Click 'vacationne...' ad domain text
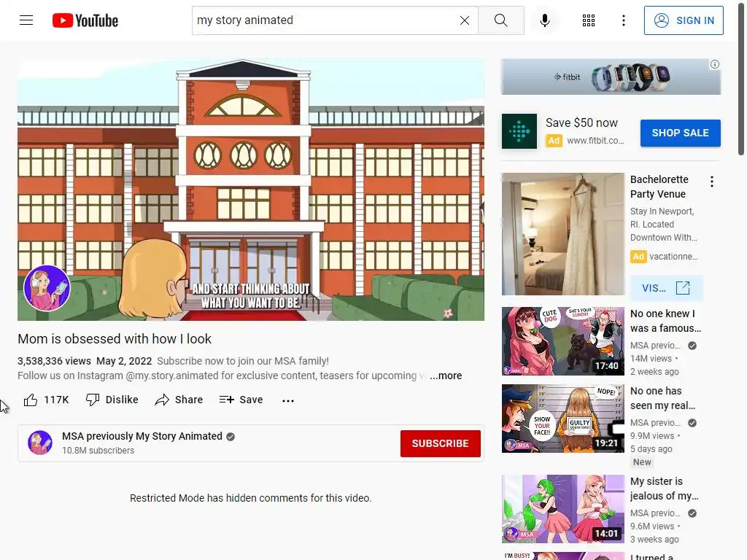This screenshot has height=560, width=747. (x=673, y=257)
